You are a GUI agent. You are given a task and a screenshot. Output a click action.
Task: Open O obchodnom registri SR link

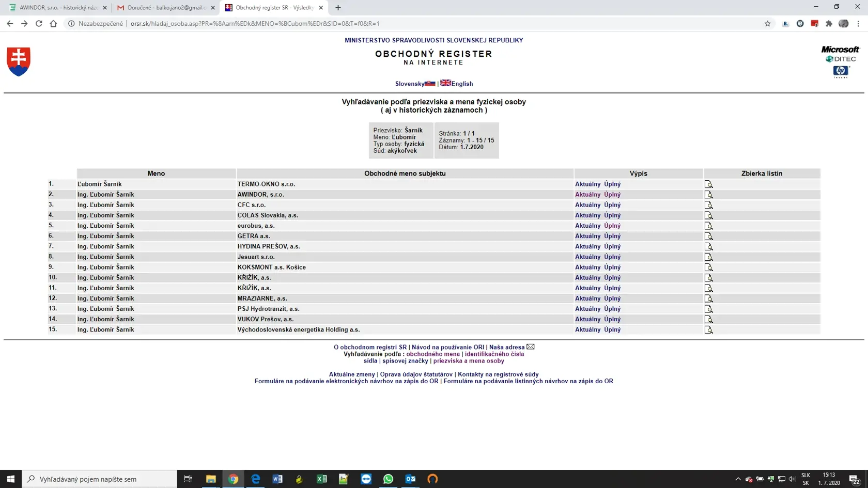point(370,347)
